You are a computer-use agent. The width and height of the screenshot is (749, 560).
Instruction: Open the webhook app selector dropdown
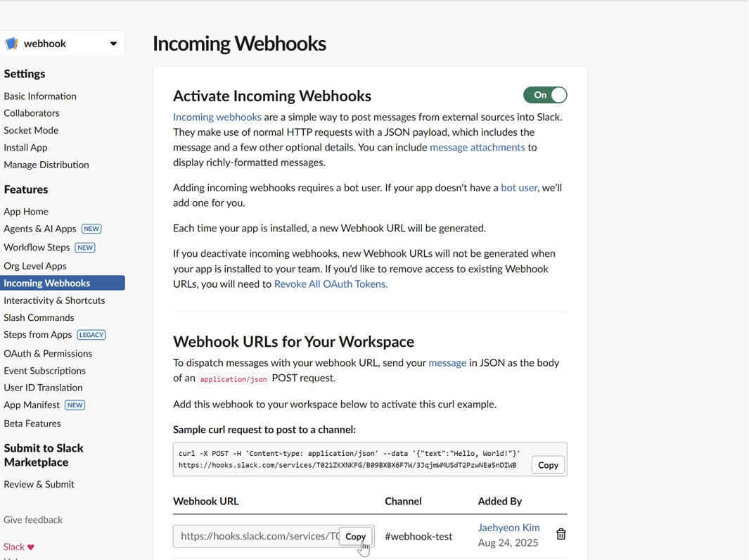[113, 43]
